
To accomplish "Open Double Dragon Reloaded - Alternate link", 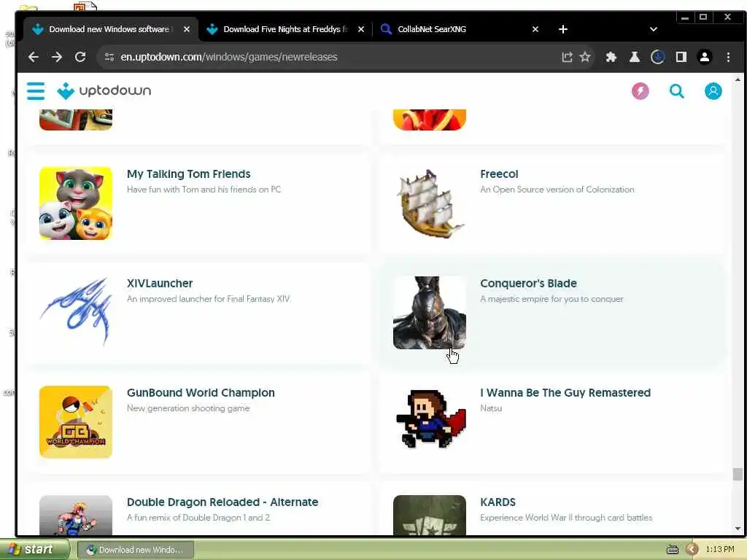I will click(x=222, y=502).
